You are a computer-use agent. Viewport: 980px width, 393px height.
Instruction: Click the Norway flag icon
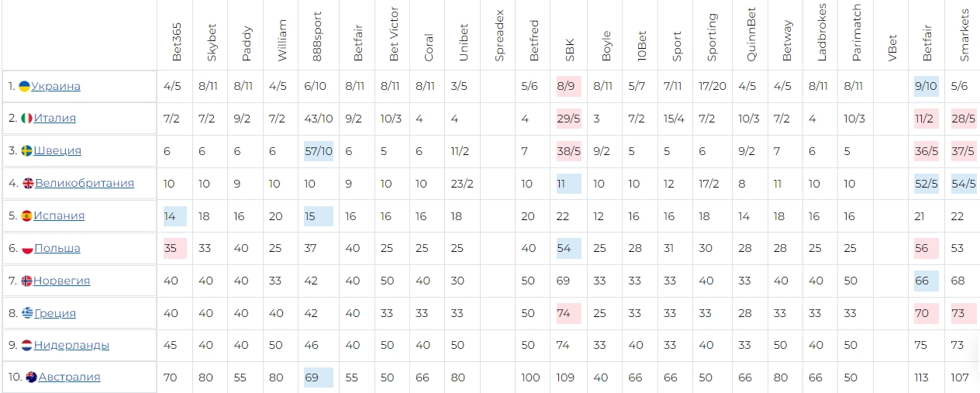26,281
